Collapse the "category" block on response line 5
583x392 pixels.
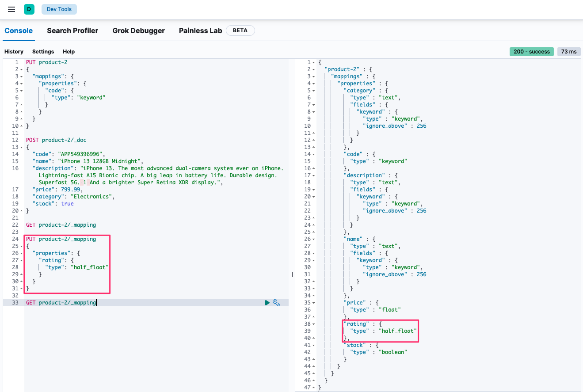(x=313, y=91)
